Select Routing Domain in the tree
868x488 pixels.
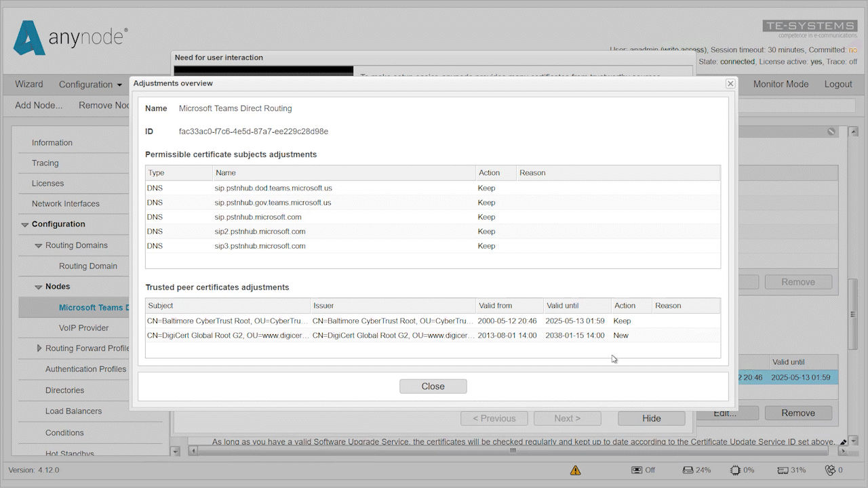pos(88,266)
